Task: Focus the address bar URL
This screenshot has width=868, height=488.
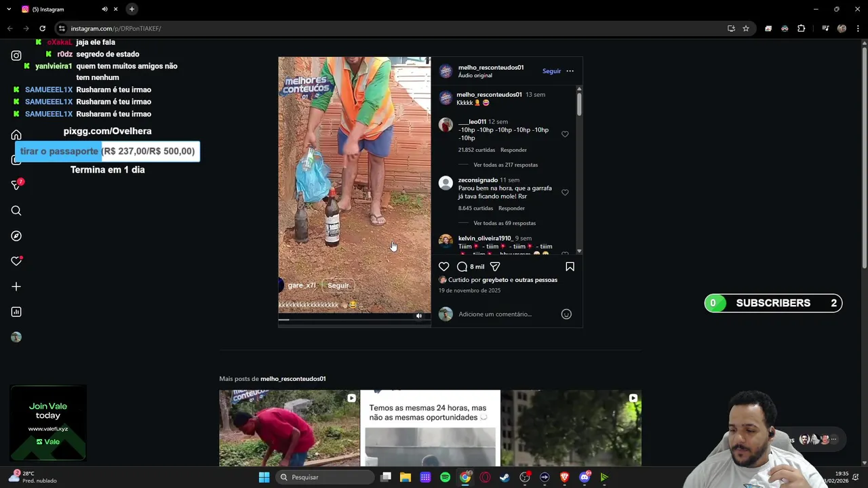Action: point(115,28)
